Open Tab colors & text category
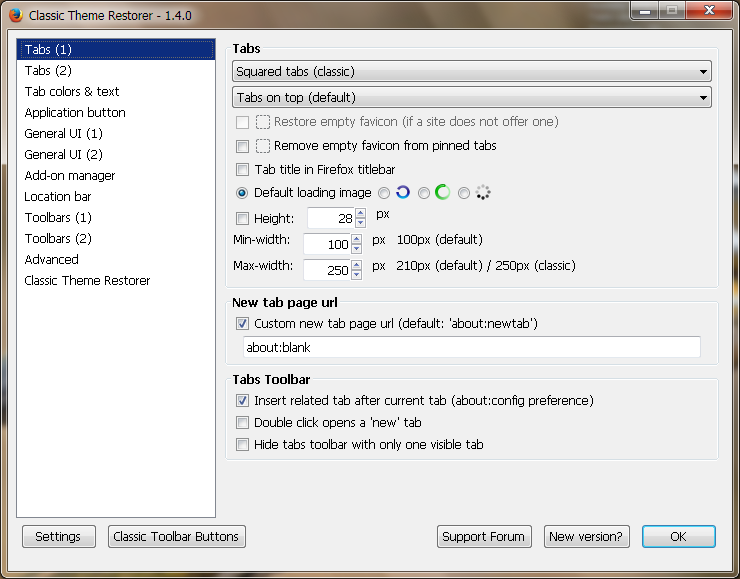740x579 pixels. pos(116,92)
